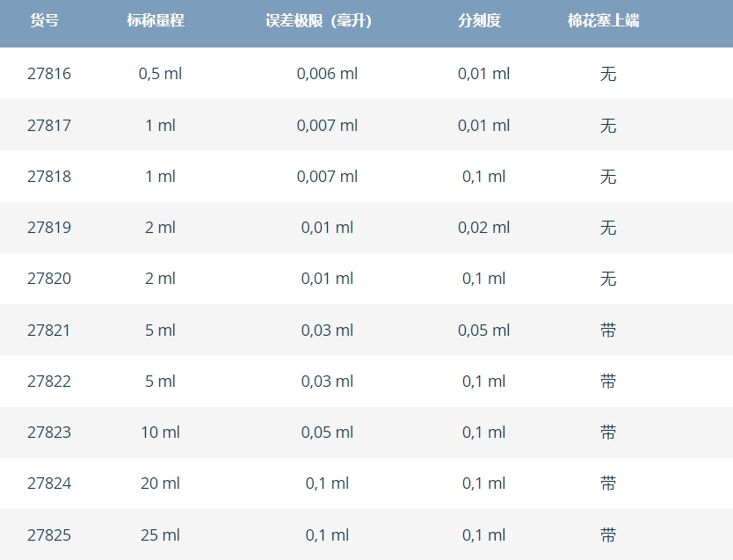Viewport: 733px width, 560px height.
Task: Click the 标称量程 column header
Action: point(156,20)
